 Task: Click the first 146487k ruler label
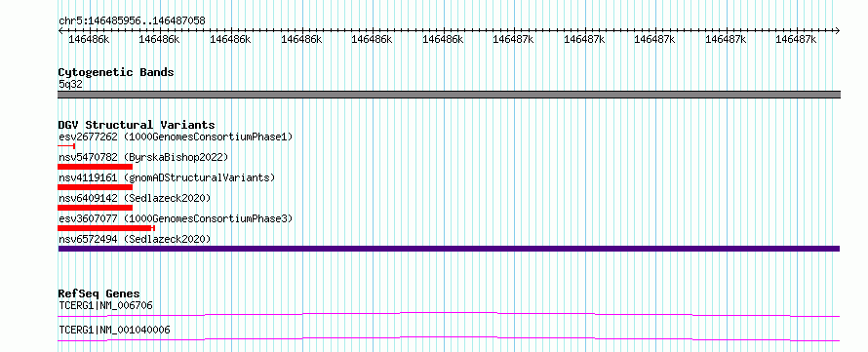point(513,40)
